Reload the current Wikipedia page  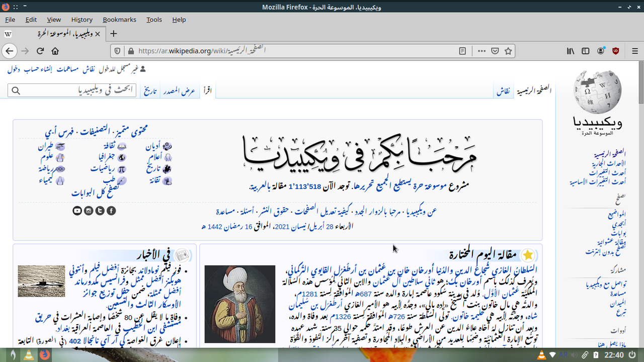[40, 51]
